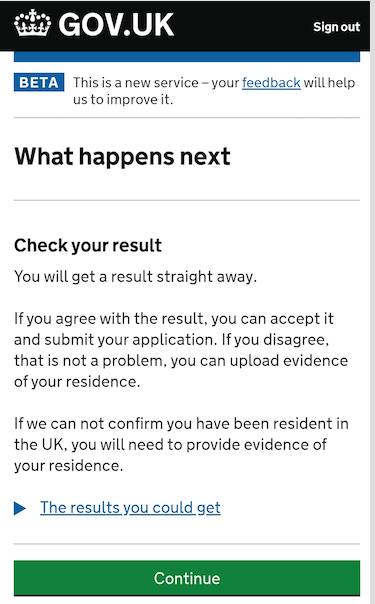Expand details using the blue triangle arrow
375x604 pixels.
tap(20, 508)
